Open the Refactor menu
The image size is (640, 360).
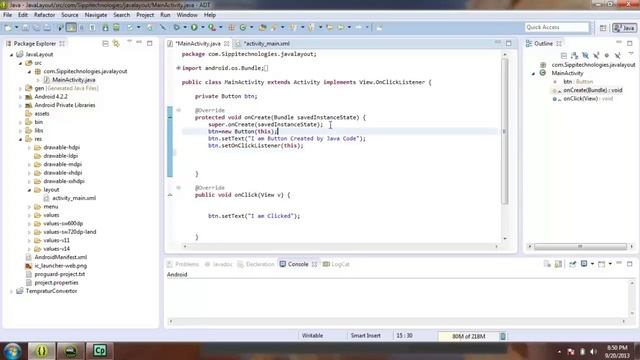[x=44, y=15]
